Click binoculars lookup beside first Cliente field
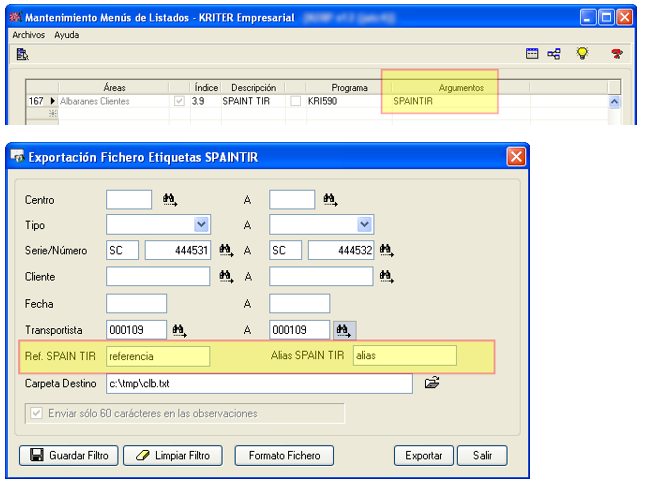645x483 pixels. point(227,277)
